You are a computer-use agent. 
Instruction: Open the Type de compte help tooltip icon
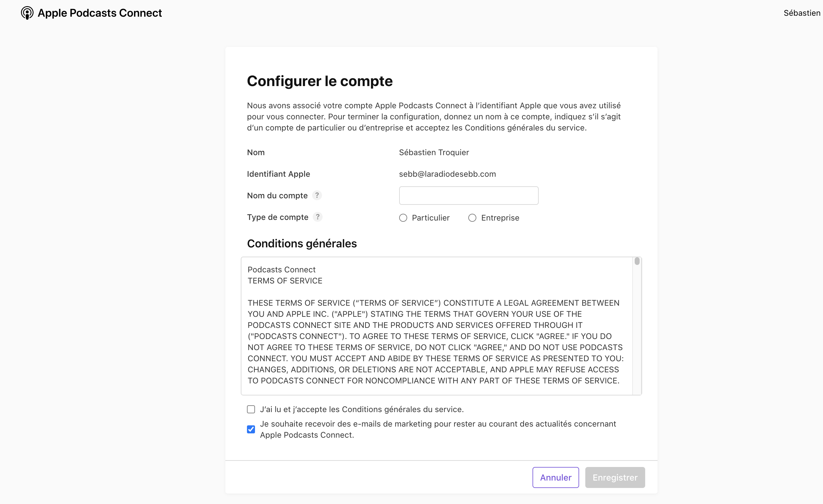pos(317,217)
